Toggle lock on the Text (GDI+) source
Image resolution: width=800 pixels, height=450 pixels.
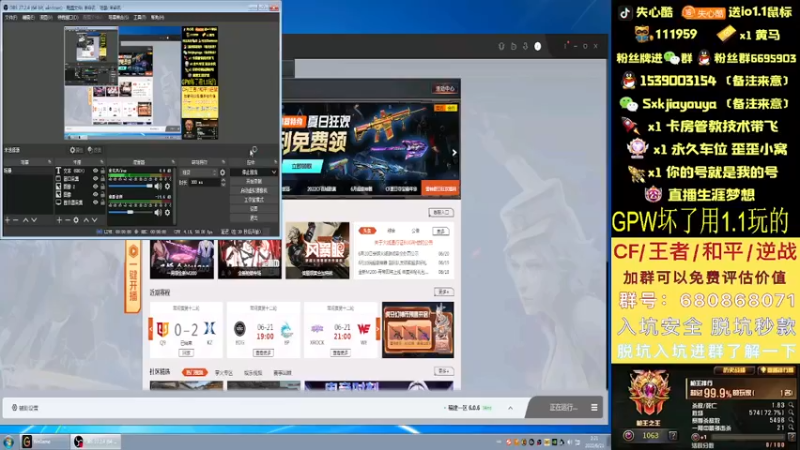[103, 171]
